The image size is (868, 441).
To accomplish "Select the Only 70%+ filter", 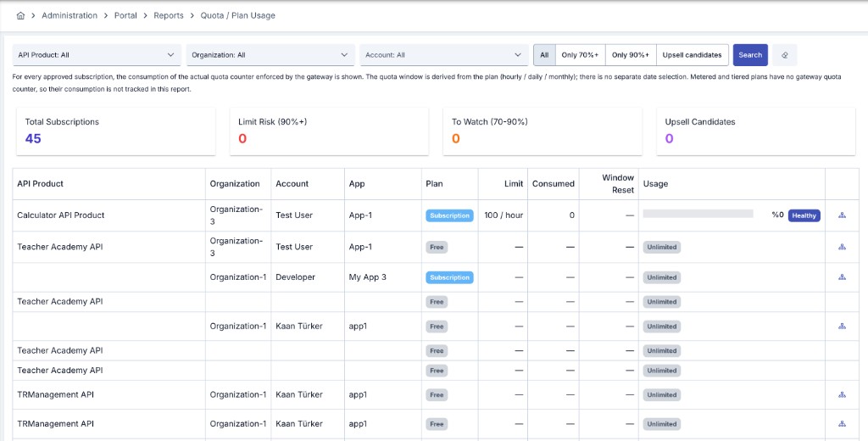I will click(580, 55).
